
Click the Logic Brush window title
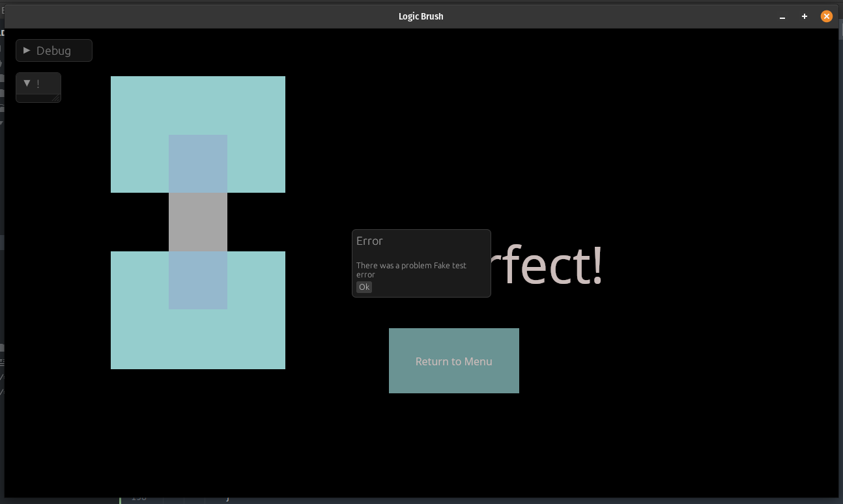421,16
